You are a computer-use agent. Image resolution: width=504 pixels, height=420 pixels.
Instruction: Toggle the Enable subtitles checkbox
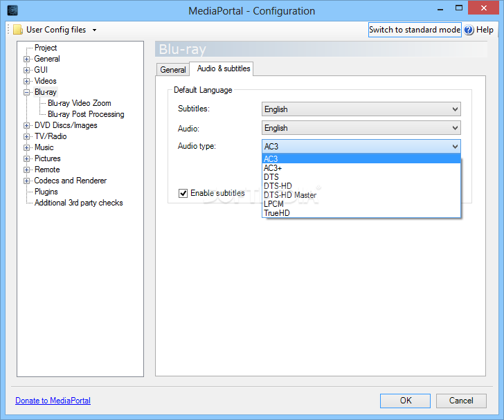click(x=183, y=193)
